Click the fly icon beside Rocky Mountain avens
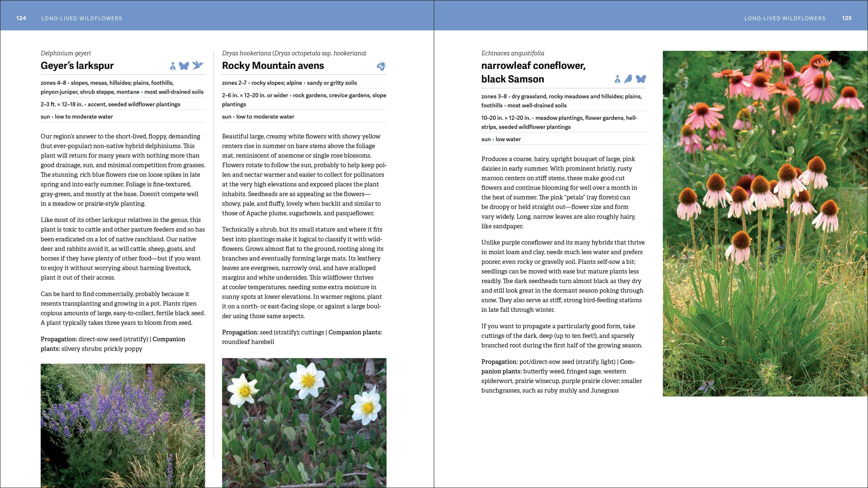 tap(382, 66)
